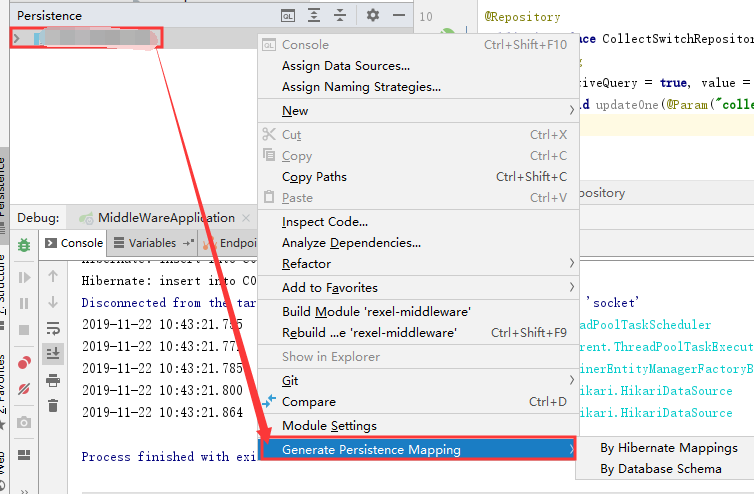Open Persistence panel settings gear
Screen dimensions: 754x494
373,15
